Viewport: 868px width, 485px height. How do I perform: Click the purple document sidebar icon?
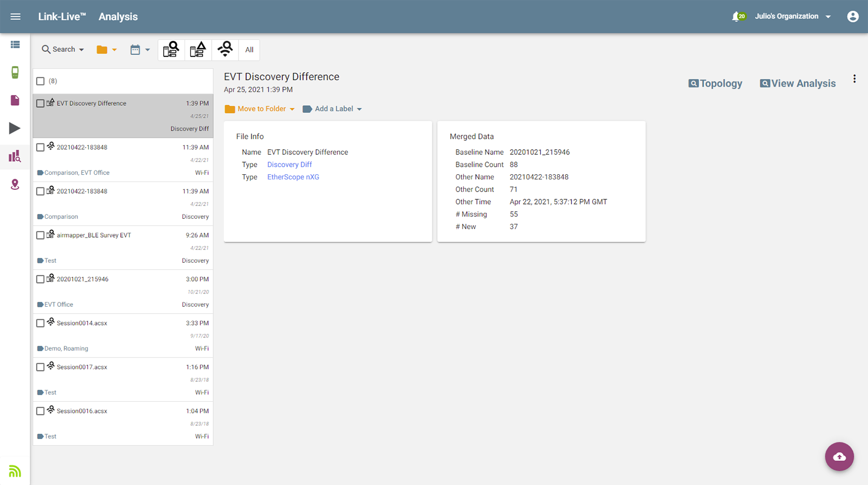pos(15,100)
